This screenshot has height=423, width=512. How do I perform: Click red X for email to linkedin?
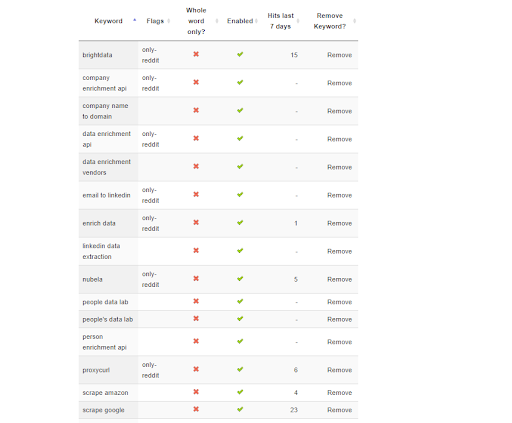(x=196, y=195)
